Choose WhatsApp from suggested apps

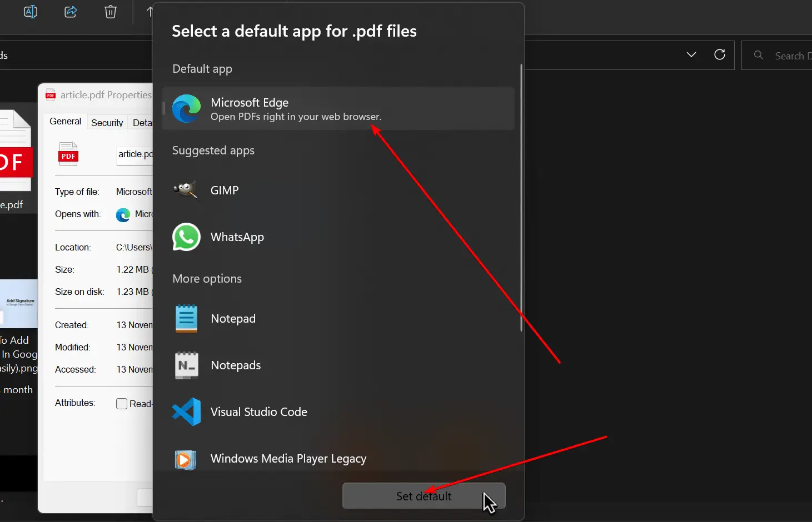coord(338,237)
